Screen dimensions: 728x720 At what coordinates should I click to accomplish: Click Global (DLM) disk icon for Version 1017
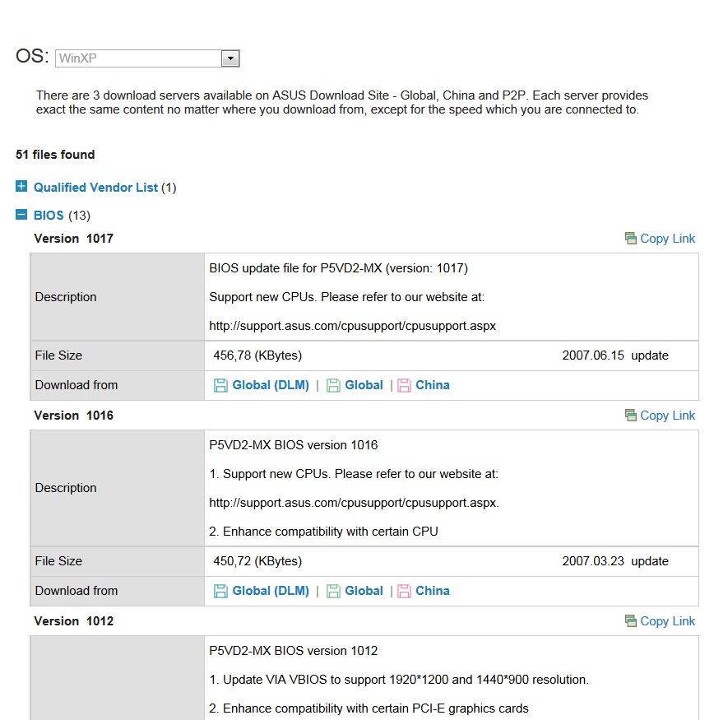220,386
